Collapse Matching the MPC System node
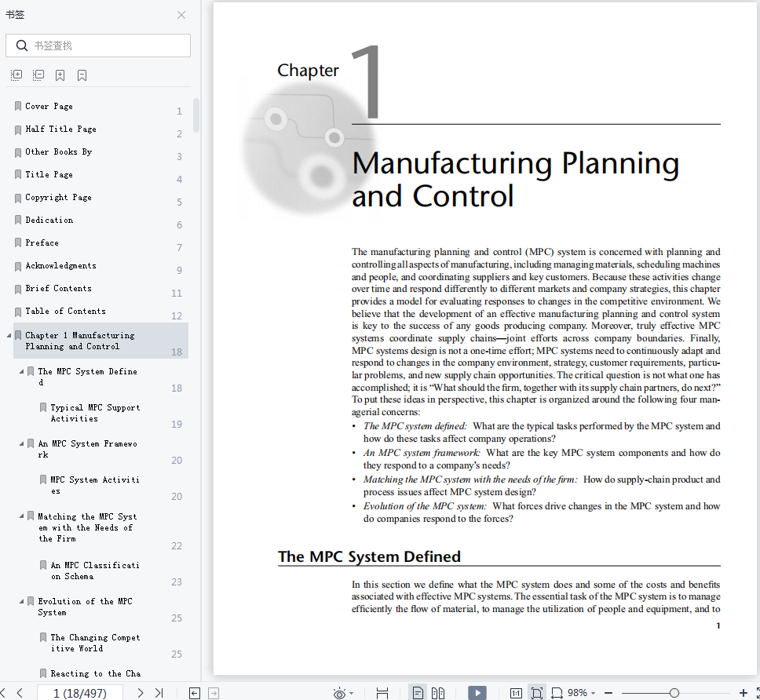 pos(21,516)
